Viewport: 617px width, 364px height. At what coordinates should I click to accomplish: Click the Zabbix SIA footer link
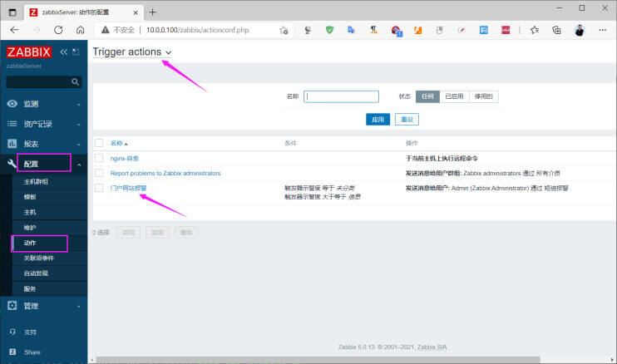432,347
